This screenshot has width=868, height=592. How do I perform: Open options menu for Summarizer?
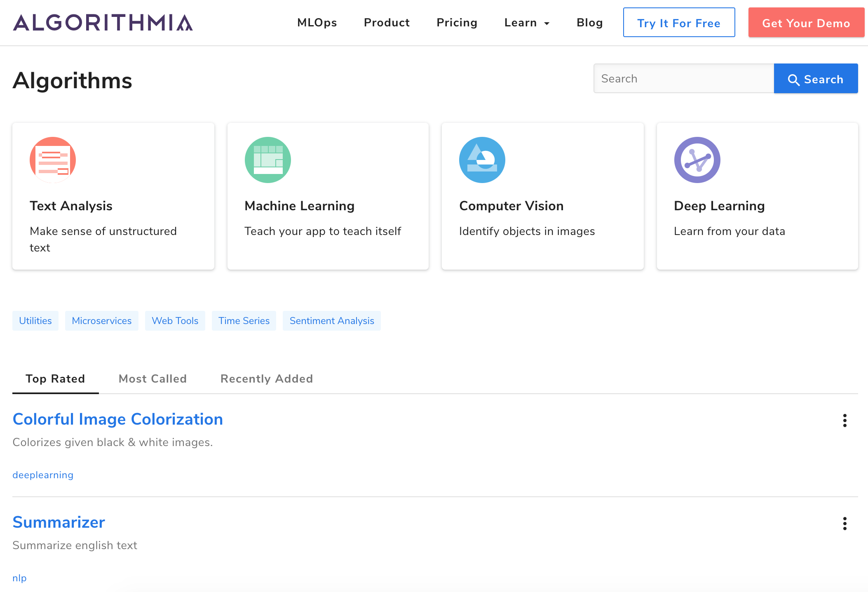(845, 524)
